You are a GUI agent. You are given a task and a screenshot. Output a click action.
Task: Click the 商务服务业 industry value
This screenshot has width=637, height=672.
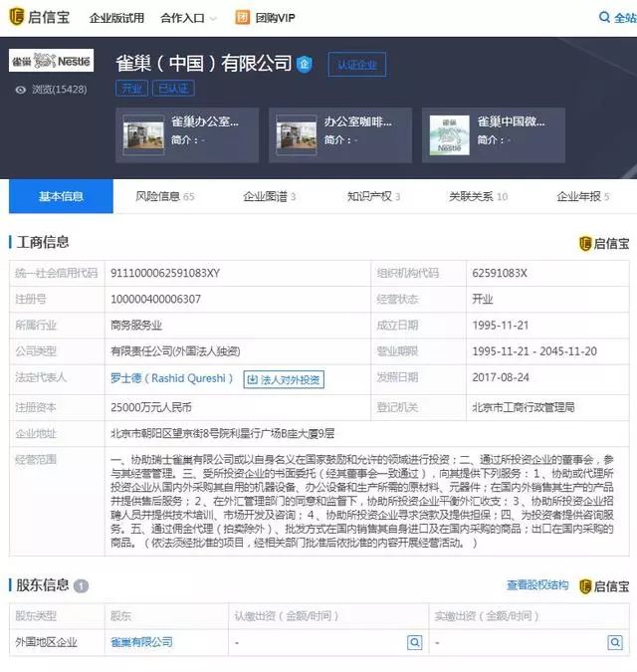click(x=136, y=326)
